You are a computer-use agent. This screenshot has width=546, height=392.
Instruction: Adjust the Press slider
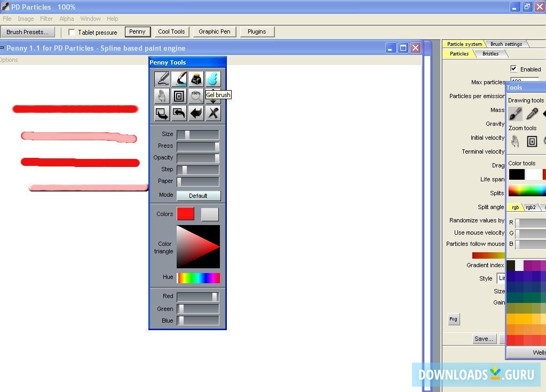[198, 147]
